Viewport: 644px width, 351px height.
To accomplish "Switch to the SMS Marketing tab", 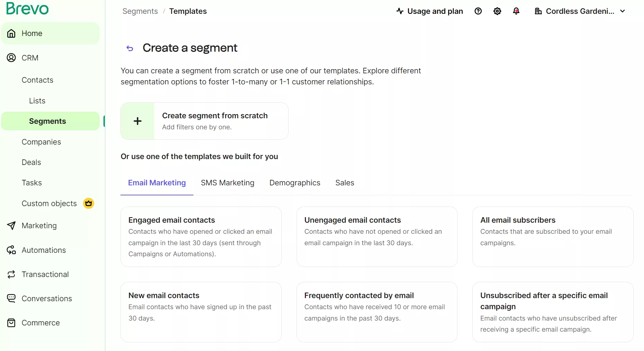I will point(227,183).
